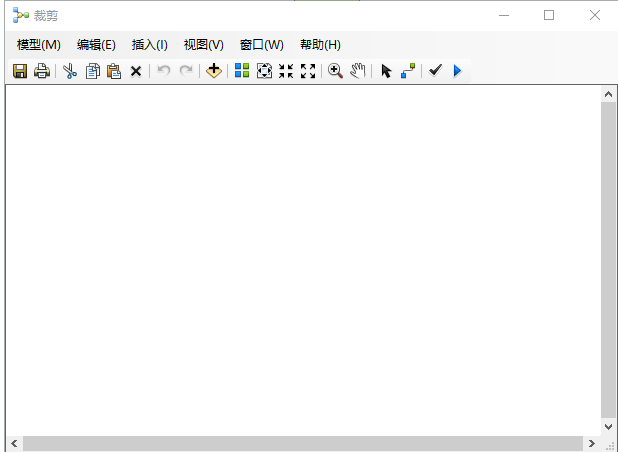The width and height of the screenshot is (618, 452).
Task: Open the 窗口(W) menu
Action: (x=261, y=45)
